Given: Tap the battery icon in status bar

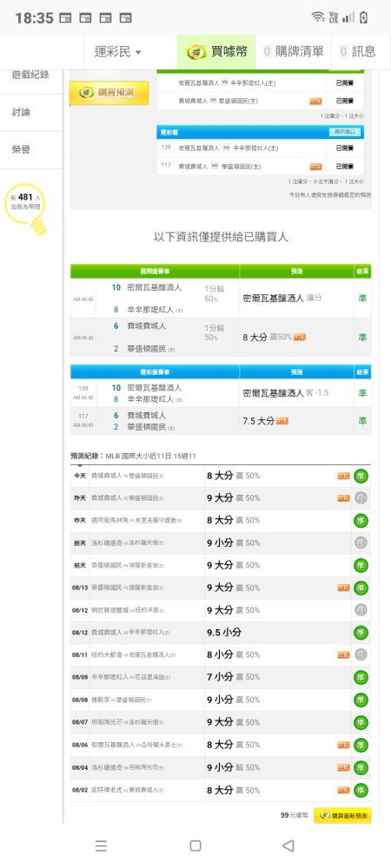Looking at the screenshot, I should point(363,17).
